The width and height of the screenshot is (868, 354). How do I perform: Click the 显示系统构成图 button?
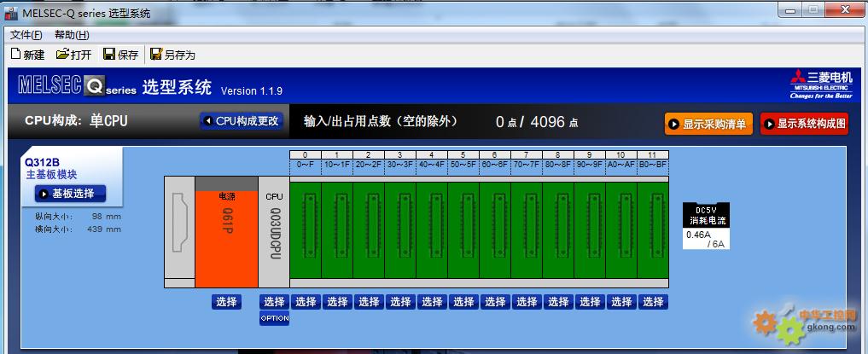tap(804, 124)
